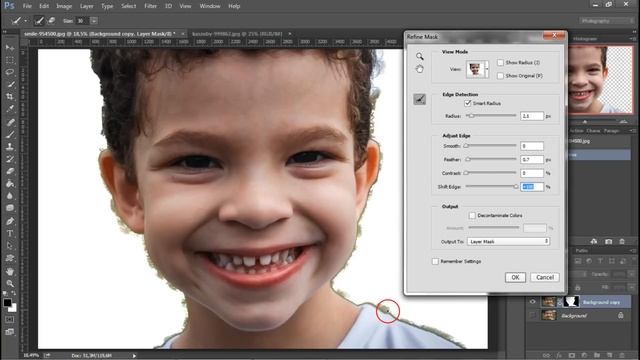Viewport: 640px width, 360px height.
Task: Click the Smooth value input field
Action: (532, 146)
